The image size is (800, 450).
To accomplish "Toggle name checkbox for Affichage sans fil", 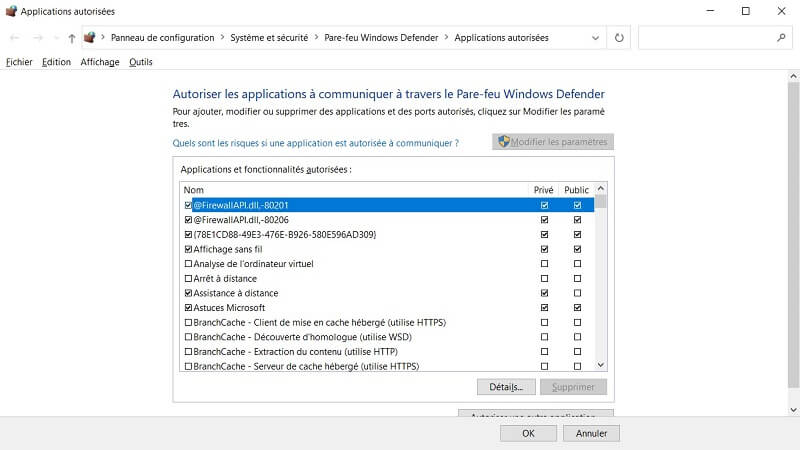I will tap(188, 249).
